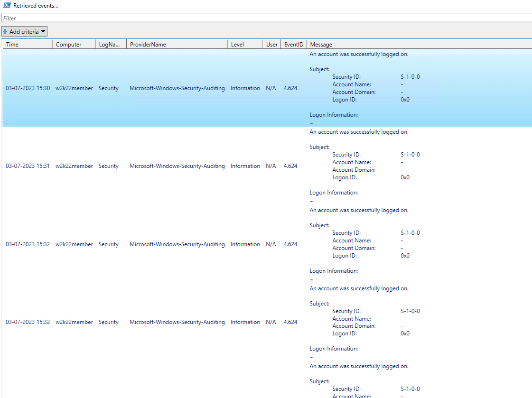Sort by the Computer column header

74,45
